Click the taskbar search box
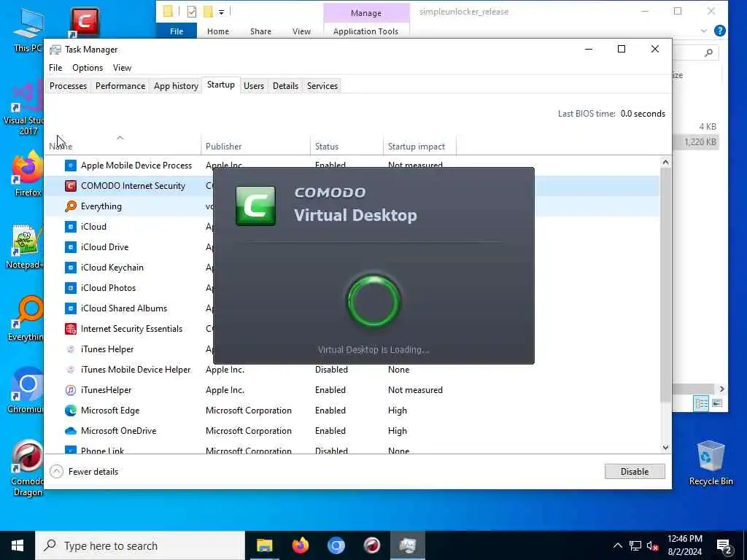 (140, 545)
